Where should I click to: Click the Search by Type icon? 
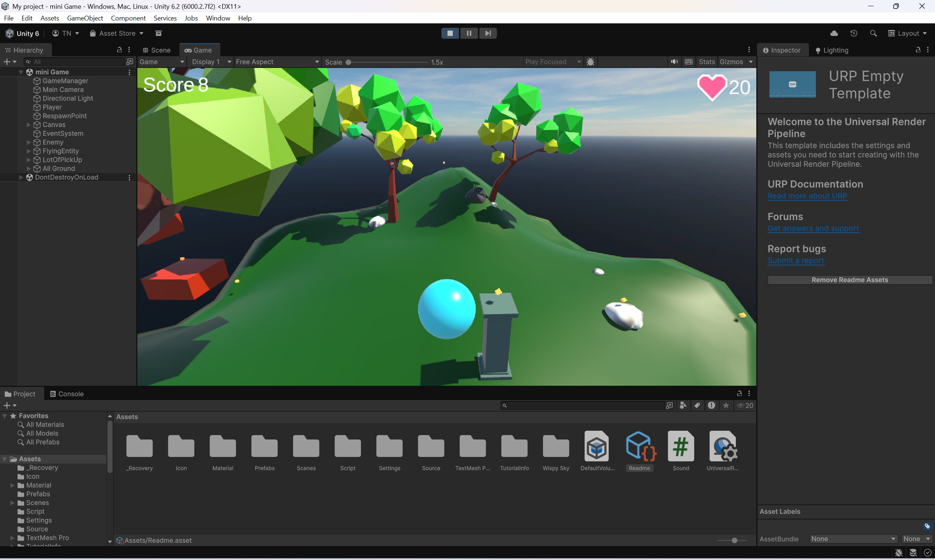683,405
